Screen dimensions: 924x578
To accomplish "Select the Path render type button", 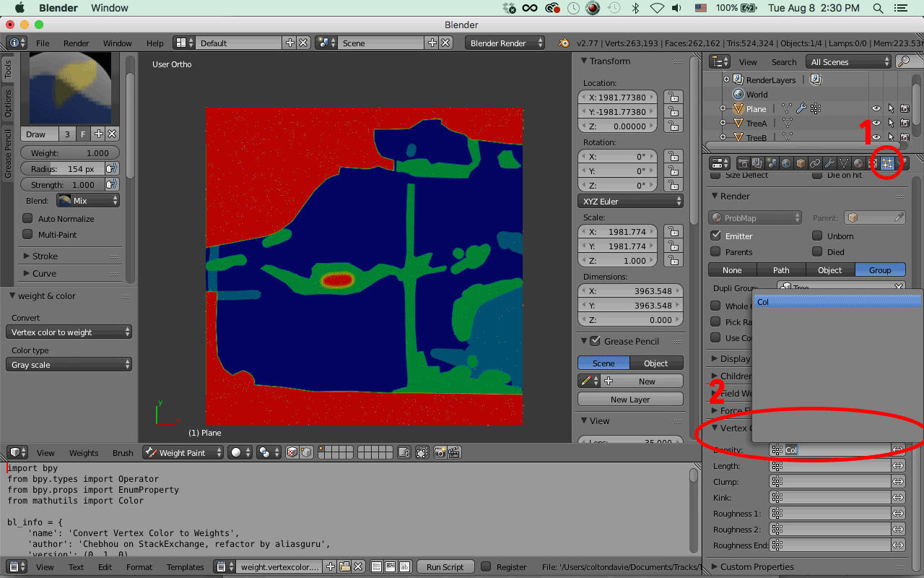I will (781, 270).
